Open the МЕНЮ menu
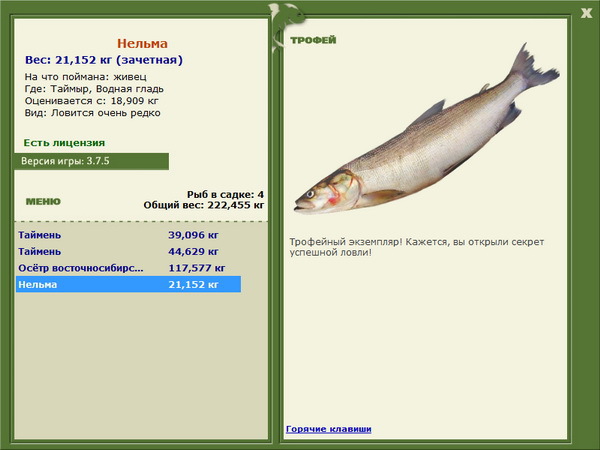 (x=43, y=202)
